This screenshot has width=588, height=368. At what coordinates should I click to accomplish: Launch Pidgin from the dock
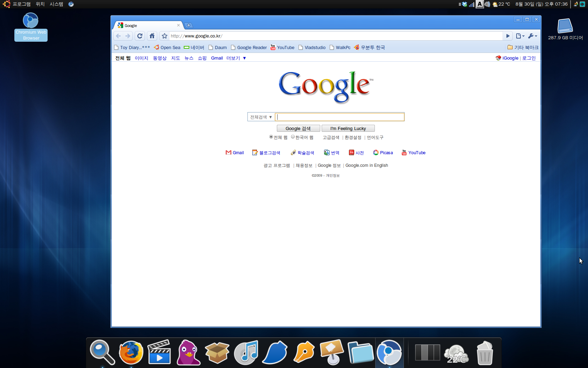click(188, 353)
